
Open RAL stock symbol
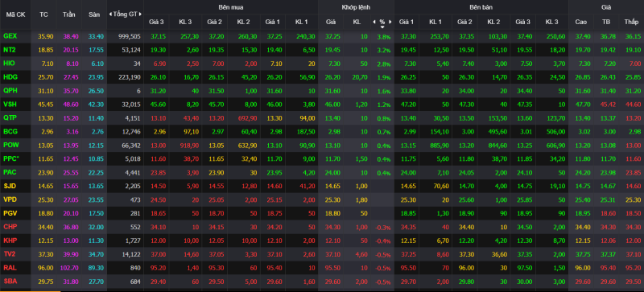click(x=10, y=268)
